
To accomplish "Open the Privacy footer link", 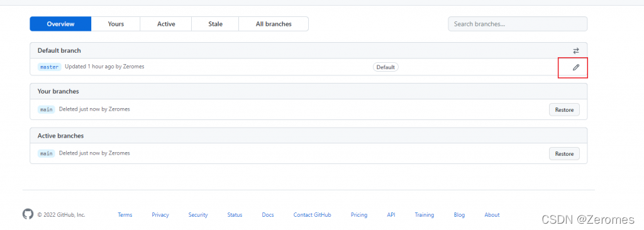I will coord(160,215).
